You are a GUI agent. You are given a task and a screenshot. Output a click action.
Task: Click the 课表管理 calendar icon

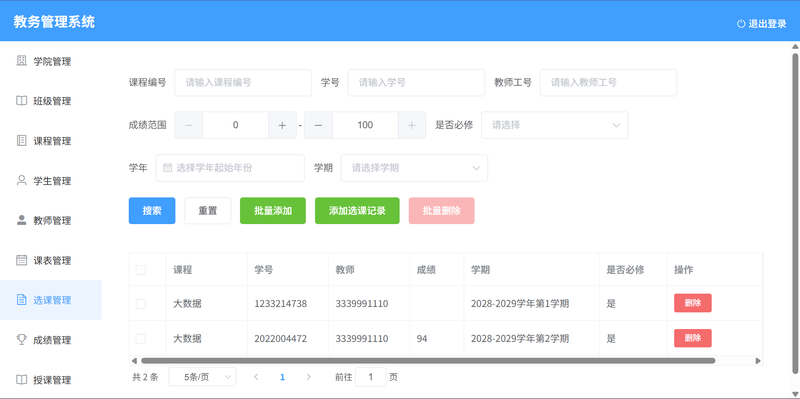(21, 260)
